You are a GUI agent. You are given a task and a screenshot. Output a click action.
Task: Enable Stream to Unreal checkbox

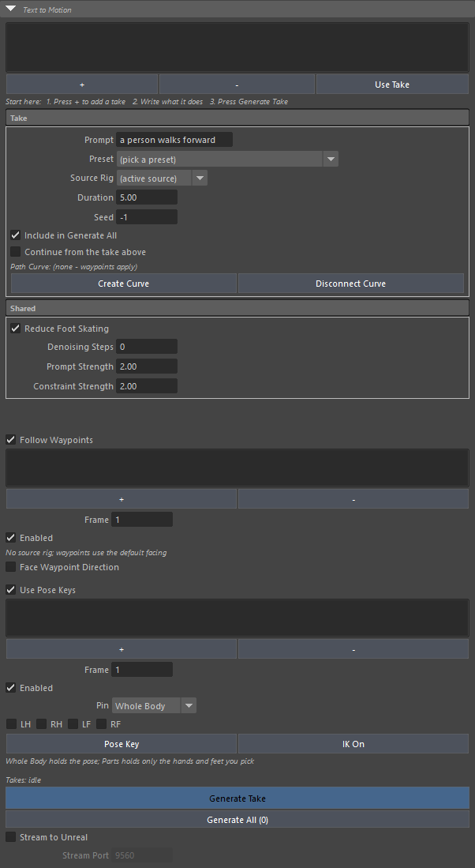[10, 837]
